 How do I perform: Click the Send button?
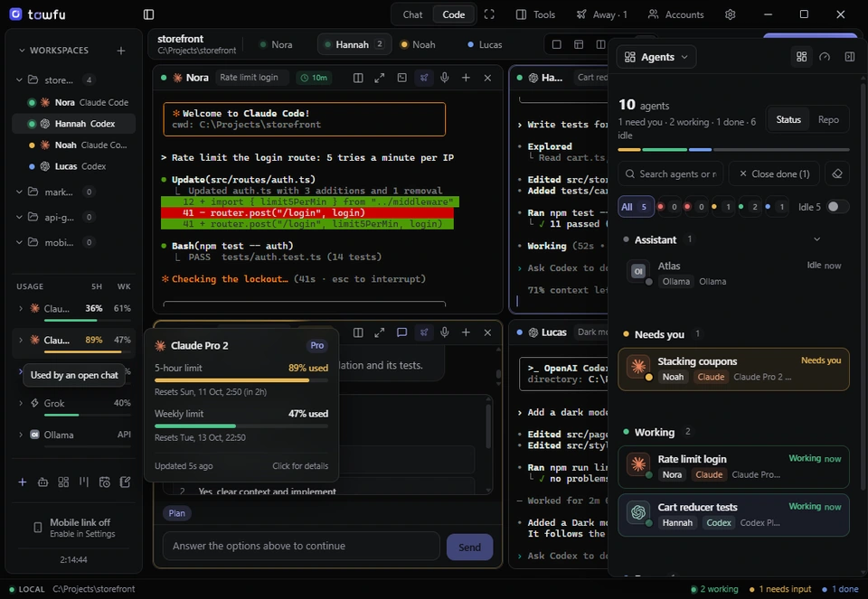click(469, 547)
